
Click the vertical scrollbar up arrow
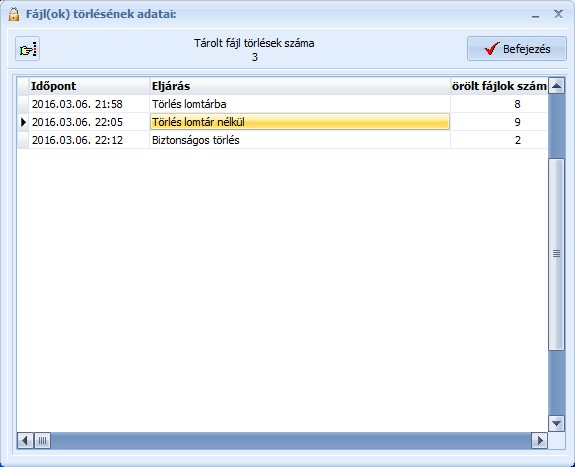(x=556, y=86)
